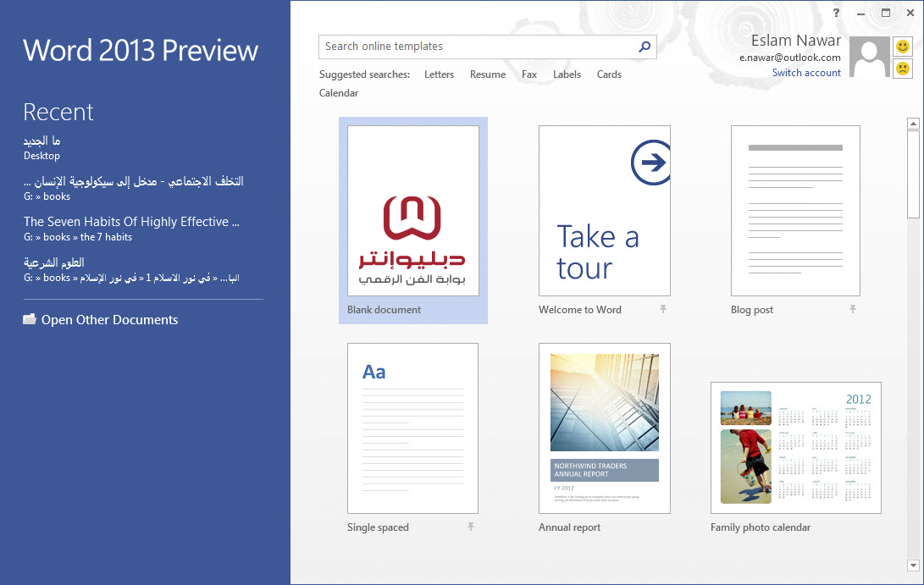Search suggested Resume templates
Image resolution: width=924 pixels, height=585 pixels.
tap(487, 75)
